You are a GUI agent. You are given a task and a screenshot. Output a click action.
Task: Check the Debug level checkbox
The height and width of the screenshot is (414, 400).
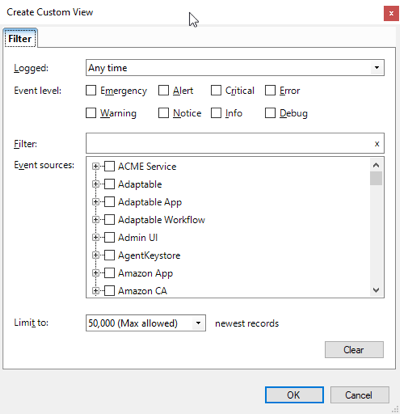270,113
